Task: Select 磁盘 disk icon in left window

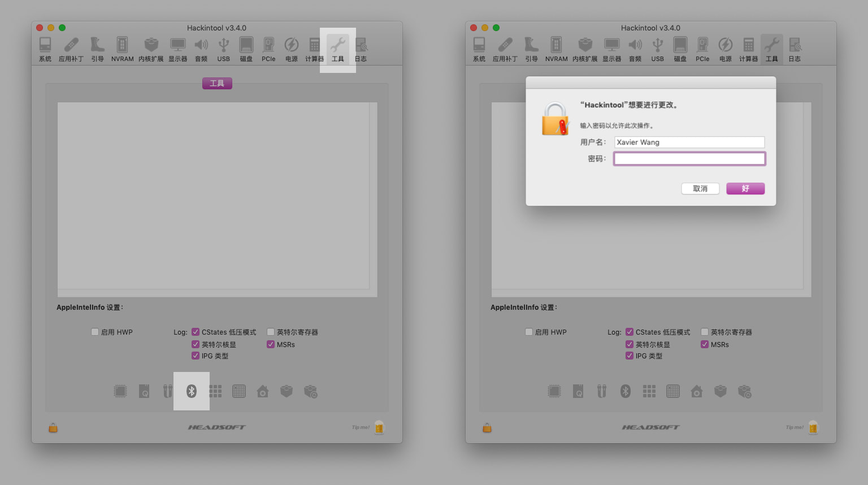Action: [x=246, y=49]
